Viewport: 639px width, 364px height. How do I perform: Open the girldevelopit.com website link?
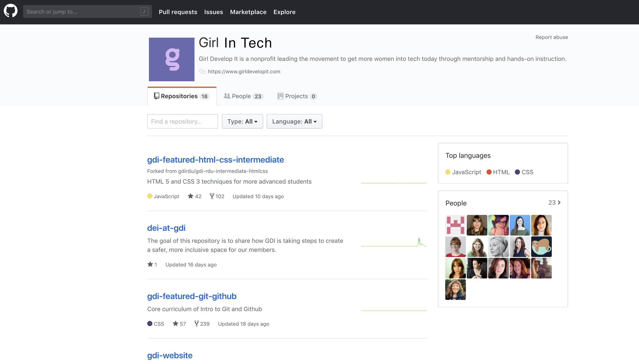pos(244,72)
